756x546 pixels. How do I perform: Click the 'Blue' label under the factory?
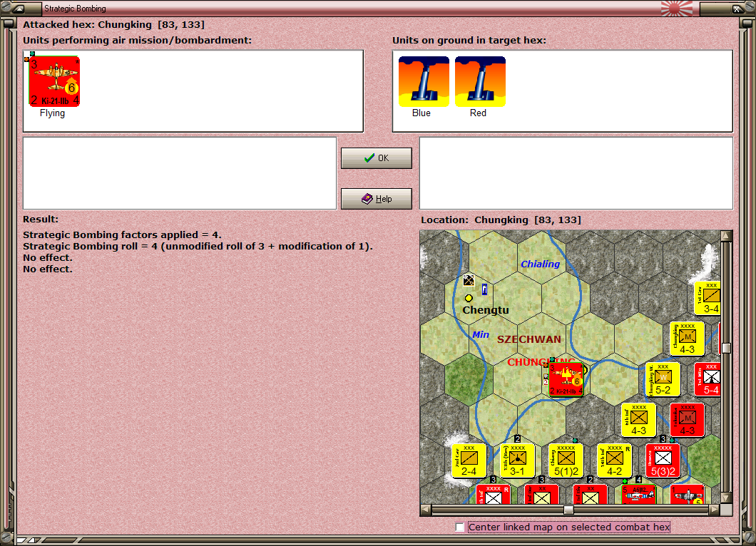pos(422,113)
